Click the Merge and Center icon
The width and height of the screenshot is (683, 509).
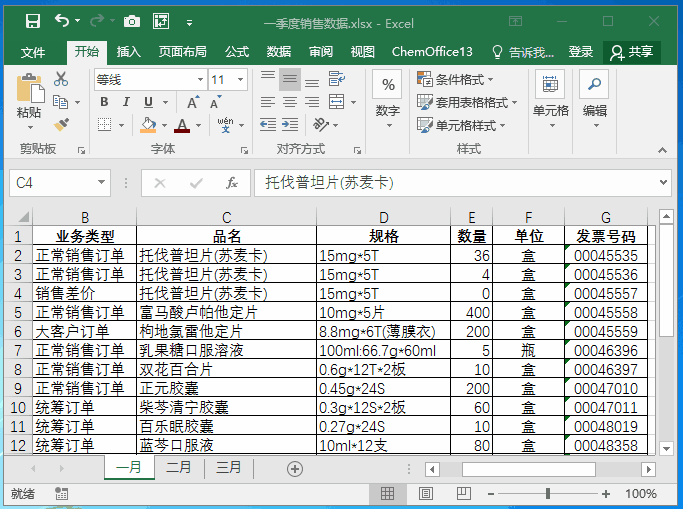coord(337,102)
